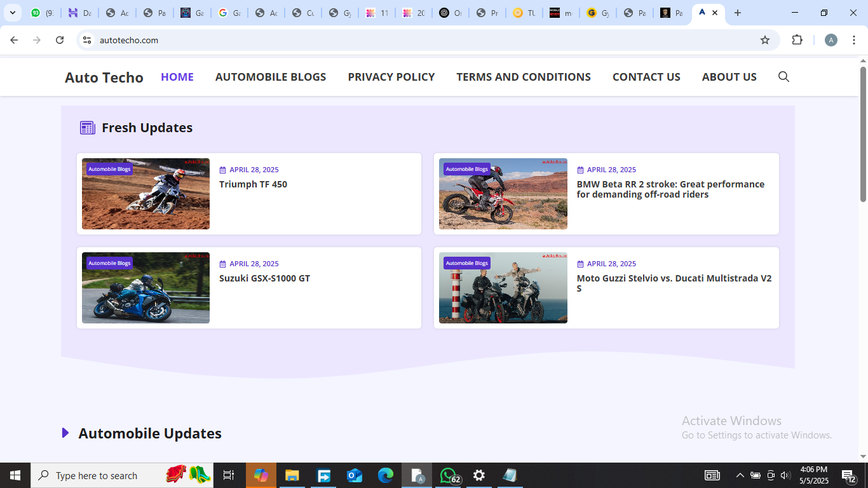Switch to the "11" tab
This screenshot has height=488, width=868.
click(377, 13)
